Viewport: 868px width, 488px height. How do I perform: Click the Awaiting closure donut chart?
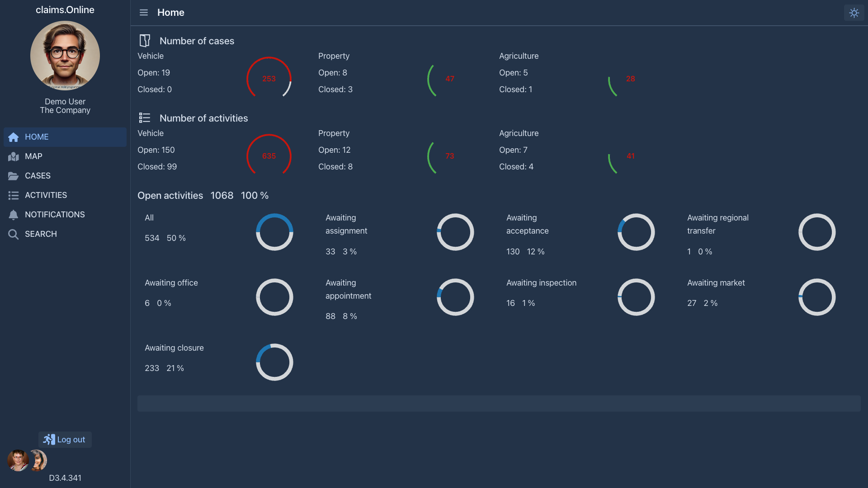tap(274, 361)
